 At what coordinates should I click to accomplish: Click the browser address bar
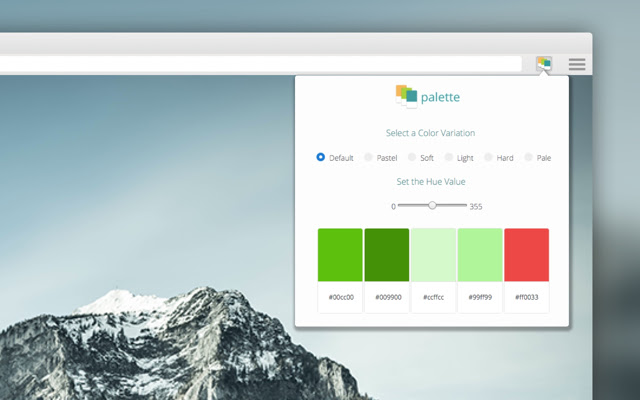click(x=261, y=64)
